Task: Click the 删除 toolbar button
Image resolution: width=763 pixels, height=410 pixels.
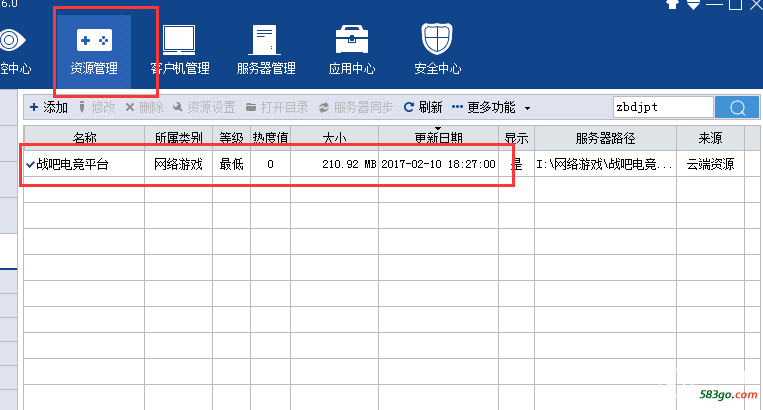Action: (145, 107)
